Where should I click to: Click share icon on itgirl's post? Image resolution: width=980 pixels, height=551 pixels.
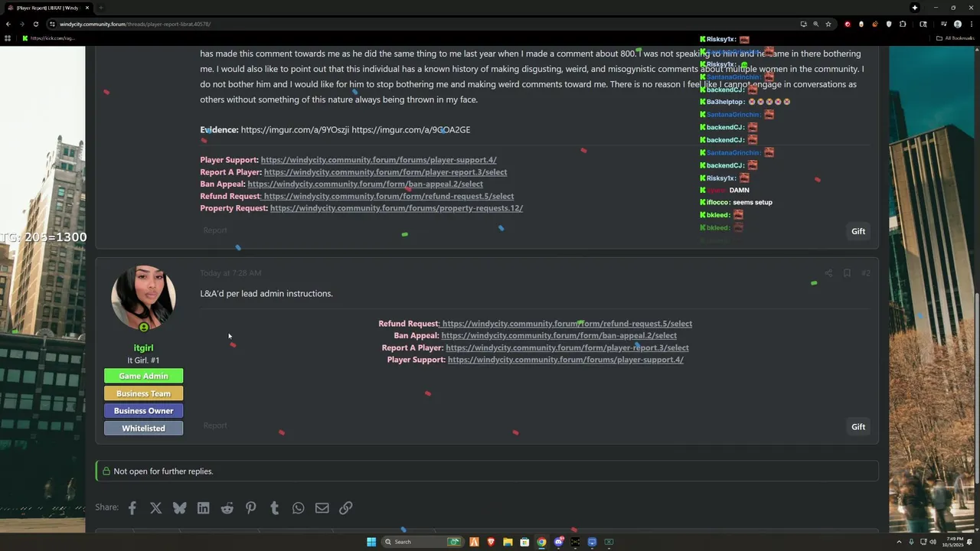(828, 273)
